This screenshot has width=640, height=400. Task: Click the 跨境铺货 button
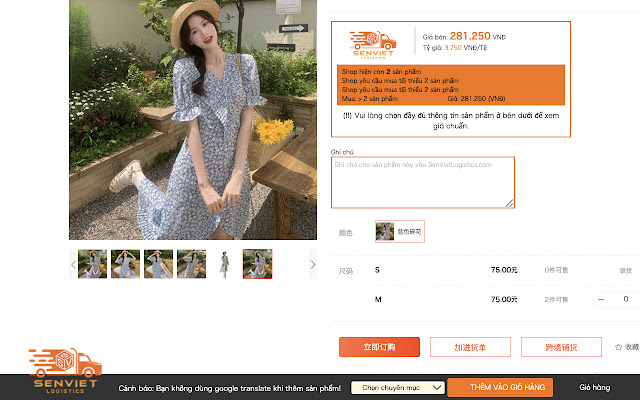coord(561,347)
